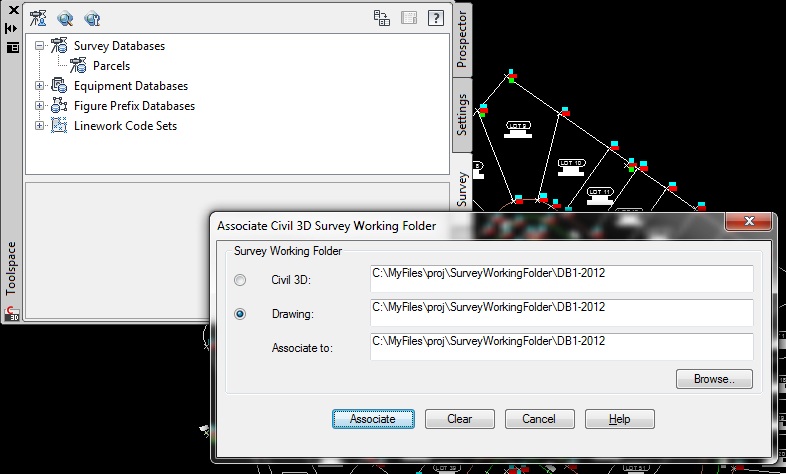Open Help for the dialog
786x474 pixels.
[x=620, y=419]
